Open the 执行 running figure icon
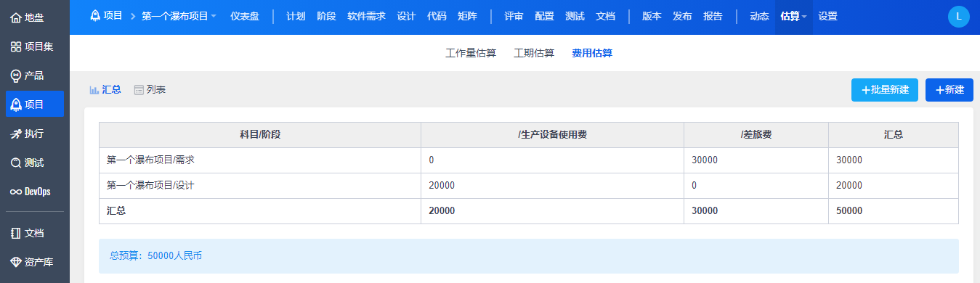The height and width of the screenshot is (283, 980). (x=16, y=134)
